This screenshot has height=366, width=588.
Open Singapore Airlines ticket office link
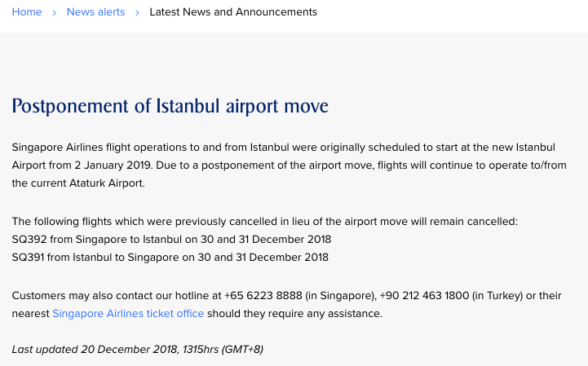(128, 314)
